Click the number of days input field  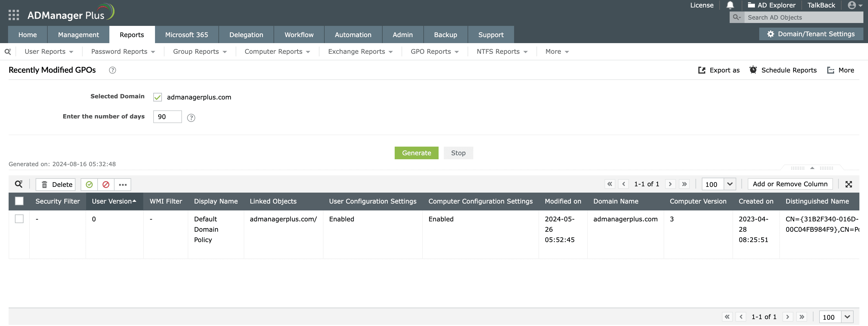click(167, 117)
